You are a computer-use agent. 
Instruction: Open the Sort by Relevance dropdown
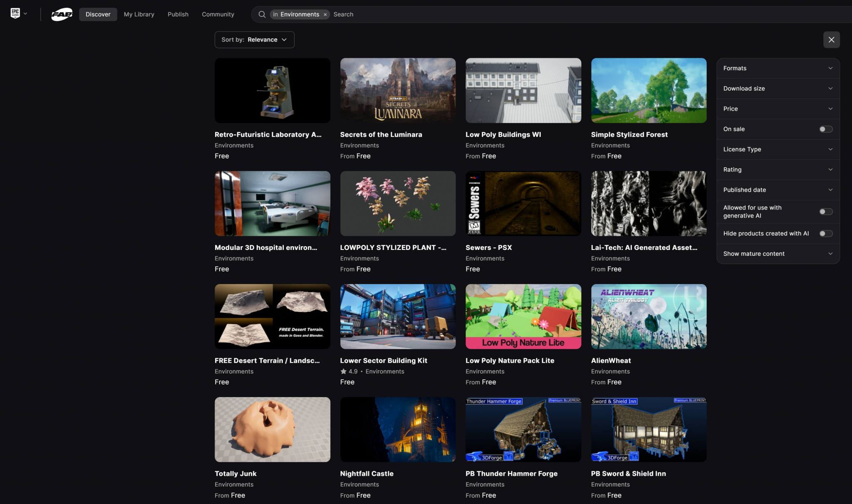pyautogui.click(x=254, y=40)
